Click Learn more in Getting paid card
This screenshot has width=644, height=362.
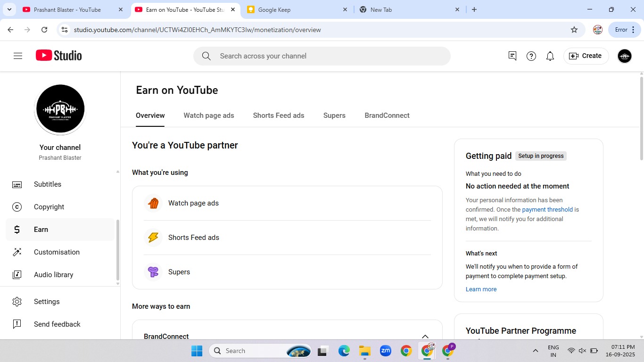[x=481, y=289]
